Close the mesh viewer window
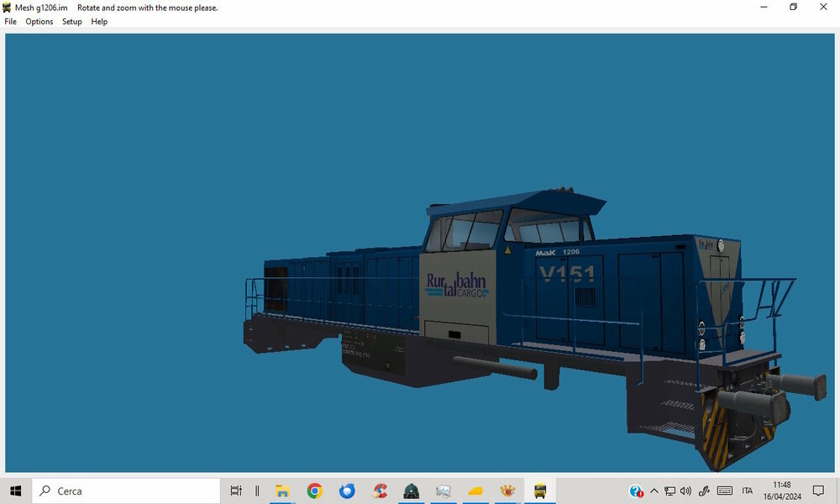The width and height of the screenshot is (840, 504). pyautogui.click(x=823, y=7)
